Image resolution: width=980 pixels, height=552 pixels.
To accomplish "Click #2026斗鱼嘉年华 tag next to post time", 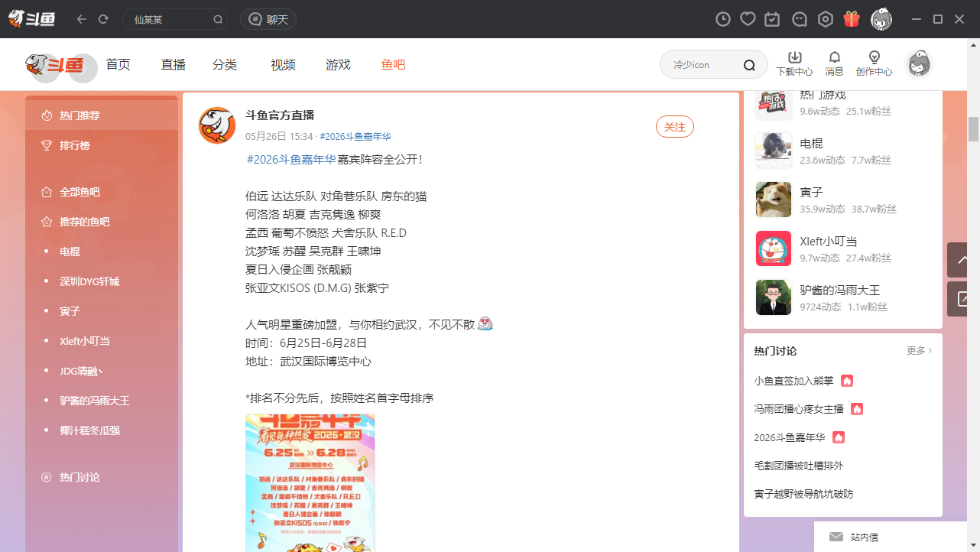I will (355, 137).
